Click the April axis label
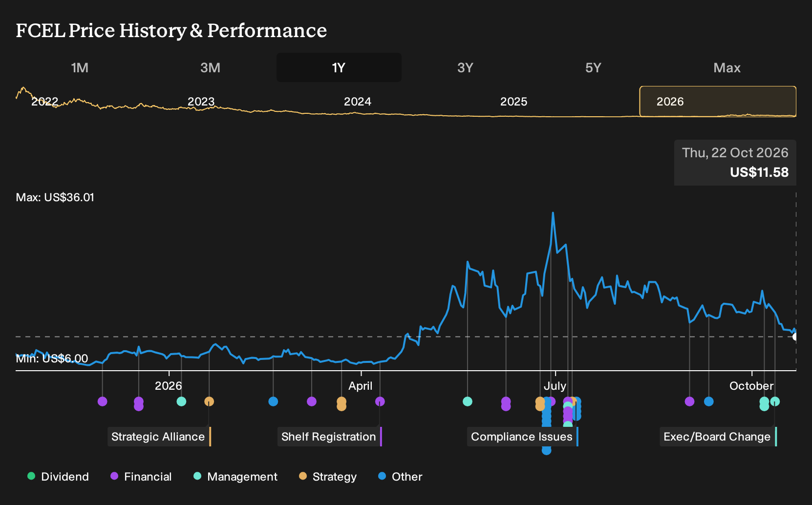 coord(361,386)
